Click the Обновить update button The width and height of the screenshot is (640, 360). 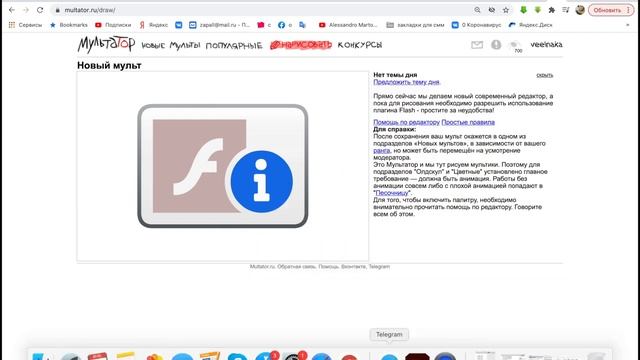coord(611,10)
